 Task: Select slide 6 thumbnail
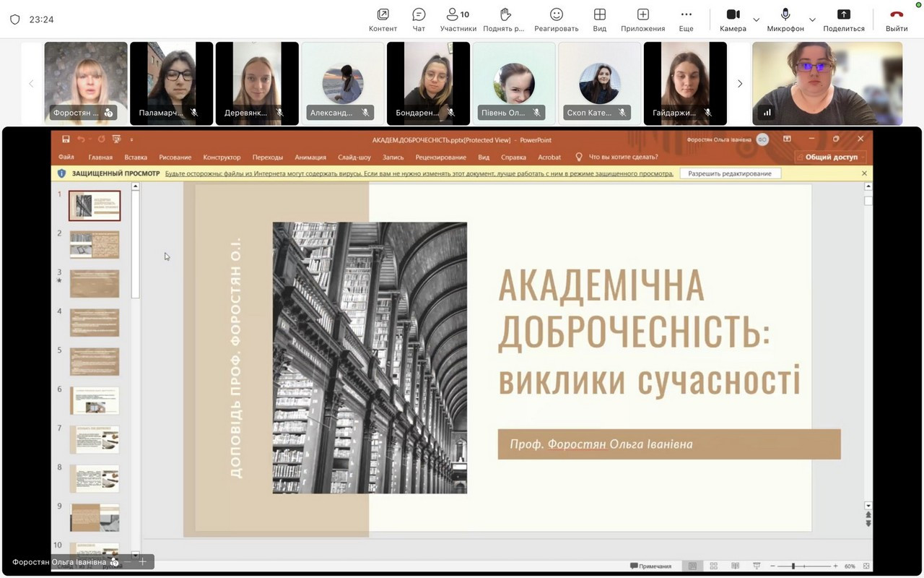(x=95, y=400)
